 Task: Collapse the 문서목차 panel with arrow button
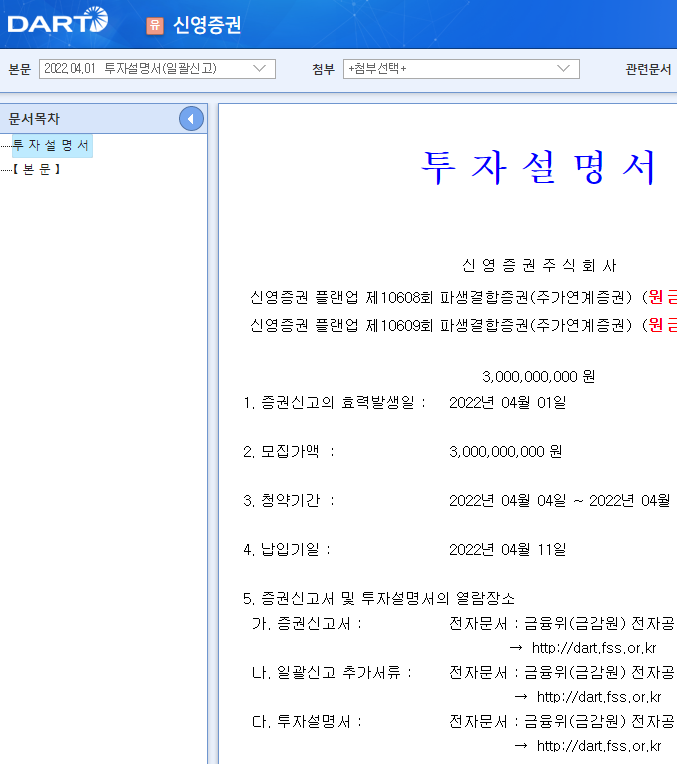coord(191,118)
